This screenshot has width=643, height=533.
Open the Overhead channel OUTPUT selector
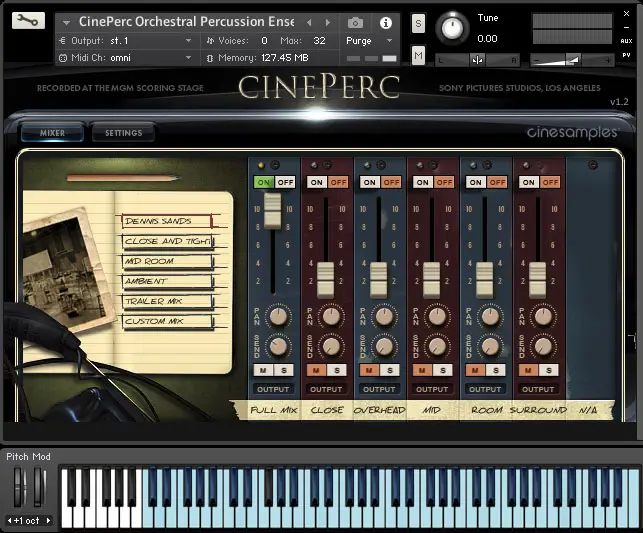pyautogui.click(x=379, y=389)
